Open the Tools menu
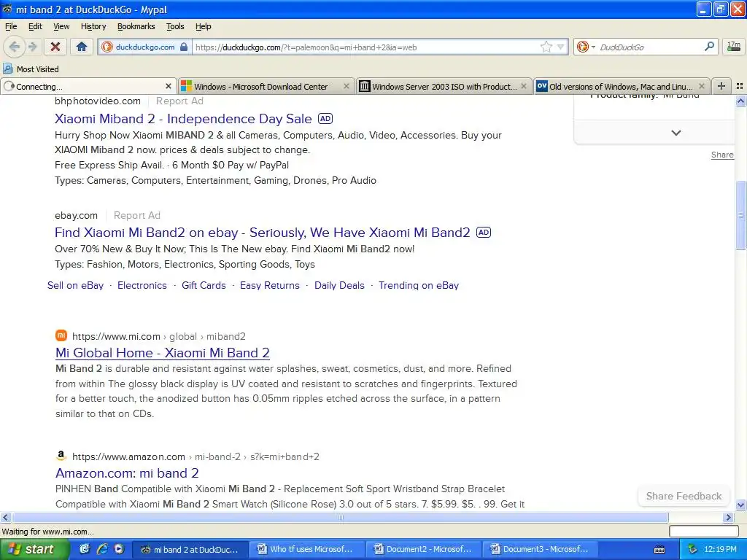747x560 pixels. [175, 26]
